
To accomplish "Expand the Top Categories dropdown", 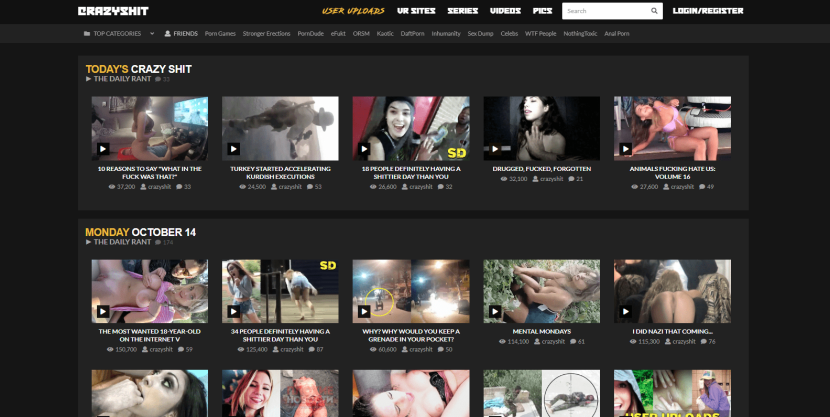I will pos(120,33).
